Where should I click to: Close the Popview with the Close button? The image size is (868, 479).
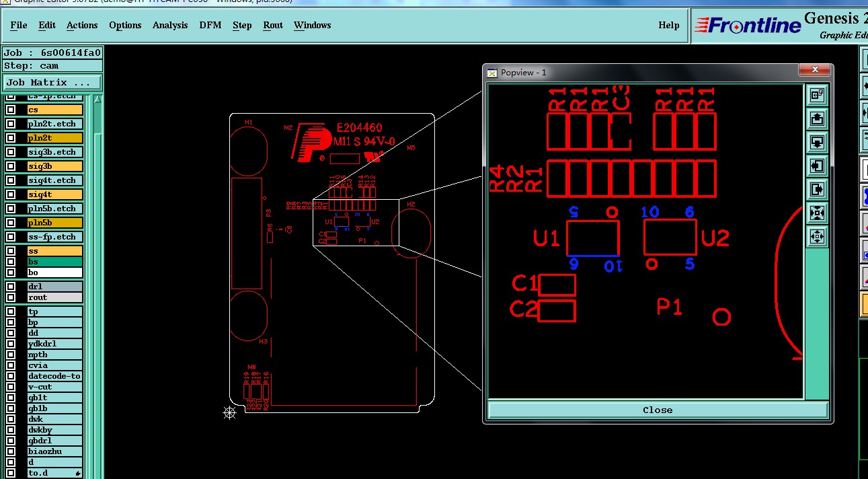click(658, 410)
